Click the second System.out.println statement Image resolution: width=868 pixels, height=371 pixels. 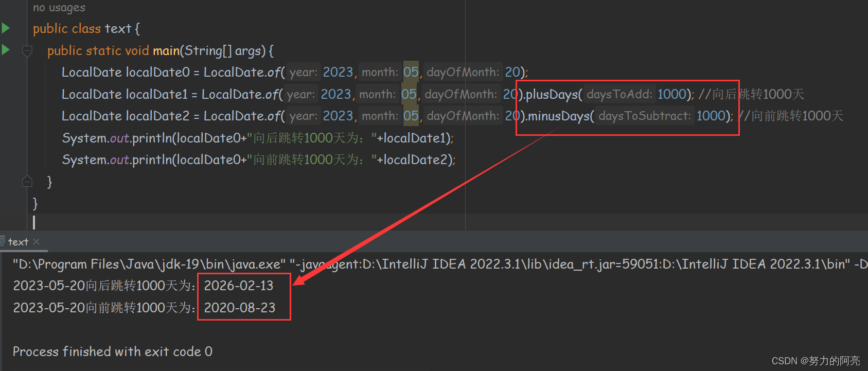pos(259,160)
